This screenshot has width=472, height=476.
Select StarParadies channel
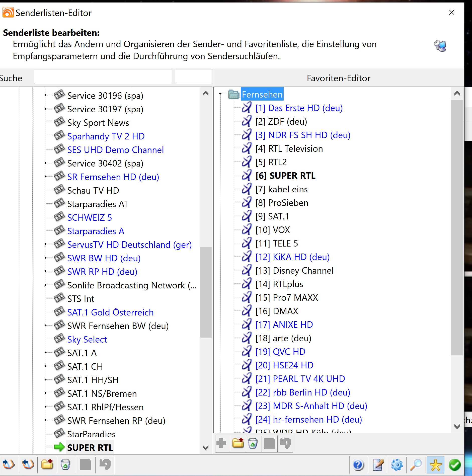pos(91,434)
